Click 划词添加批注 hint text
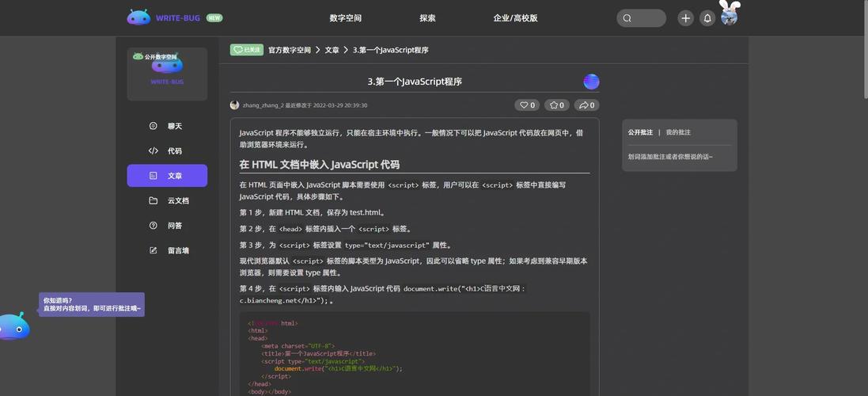The image size is (868, 396). 670,157
